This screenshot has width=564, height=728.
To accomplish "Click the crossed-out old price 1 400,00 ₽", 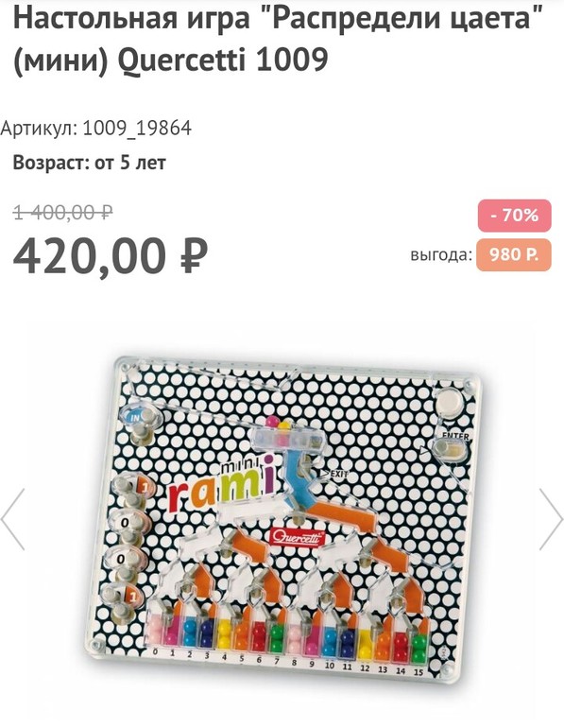I will coord(63,213).
